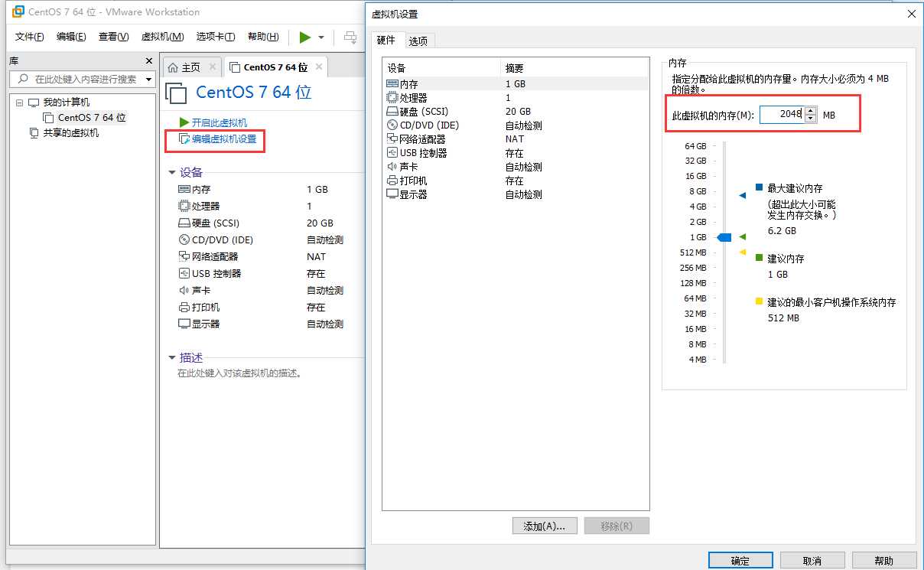Close the CentOS 7 64 位 tab
Viewport: 924px width, 570px height.
coord(319,67)
